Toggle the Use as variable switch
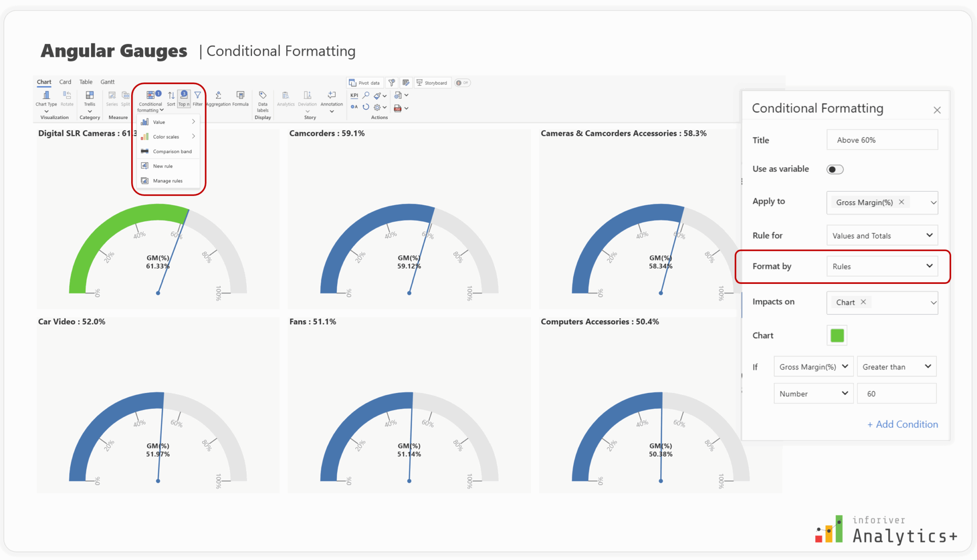Screen dimensions: 977x560 pos(834,169)
